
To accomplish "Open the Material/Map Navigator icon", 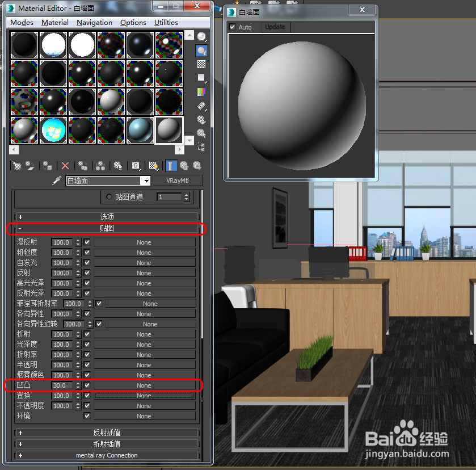I will (201, 147).
